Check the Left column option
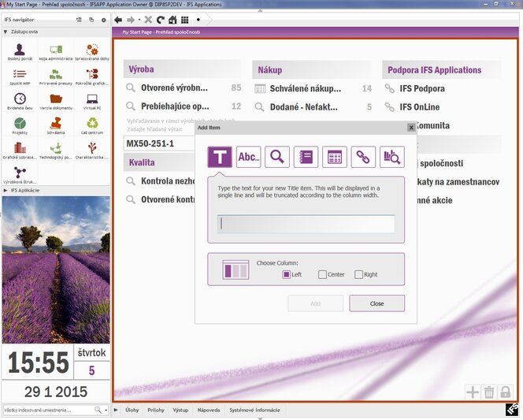523x420 pixels. click(x=286, y=274)
